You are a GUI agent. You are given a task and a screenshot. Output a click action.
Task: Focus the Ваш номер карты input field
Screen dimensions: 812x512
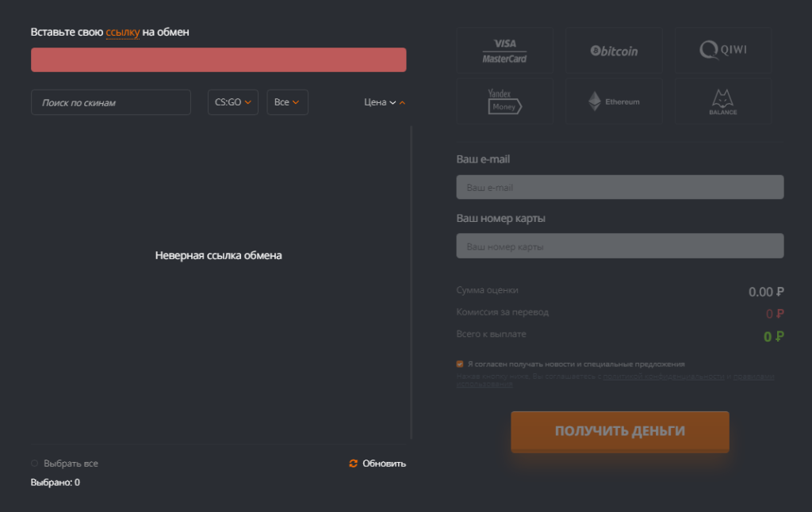[620, 246]
